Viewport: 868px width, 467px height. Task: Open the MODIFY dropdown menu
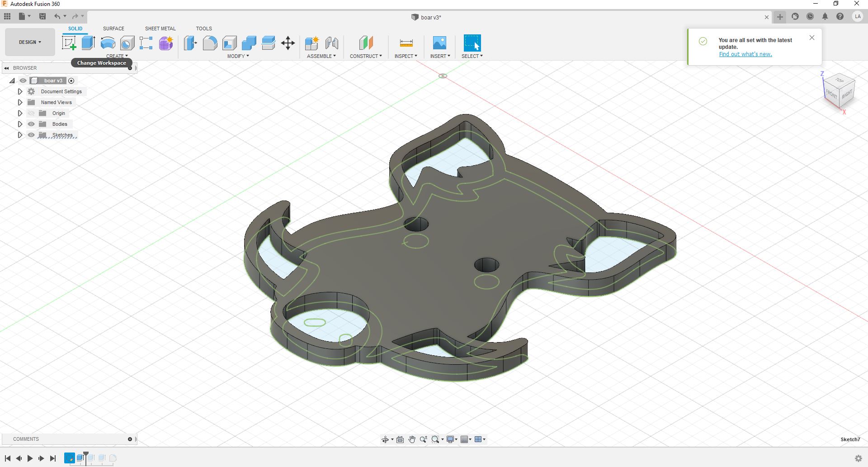click(238, 56)
